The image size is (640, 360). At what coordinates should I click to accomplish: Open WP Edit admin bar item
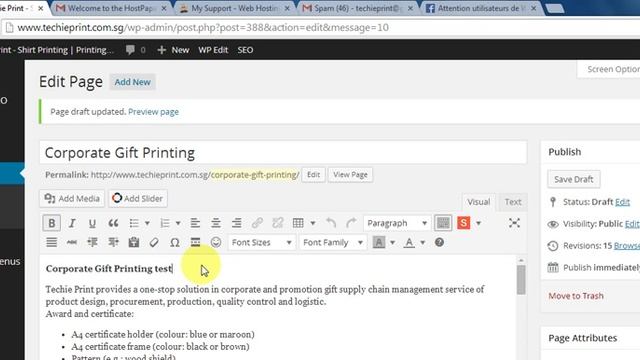point(213,50)
